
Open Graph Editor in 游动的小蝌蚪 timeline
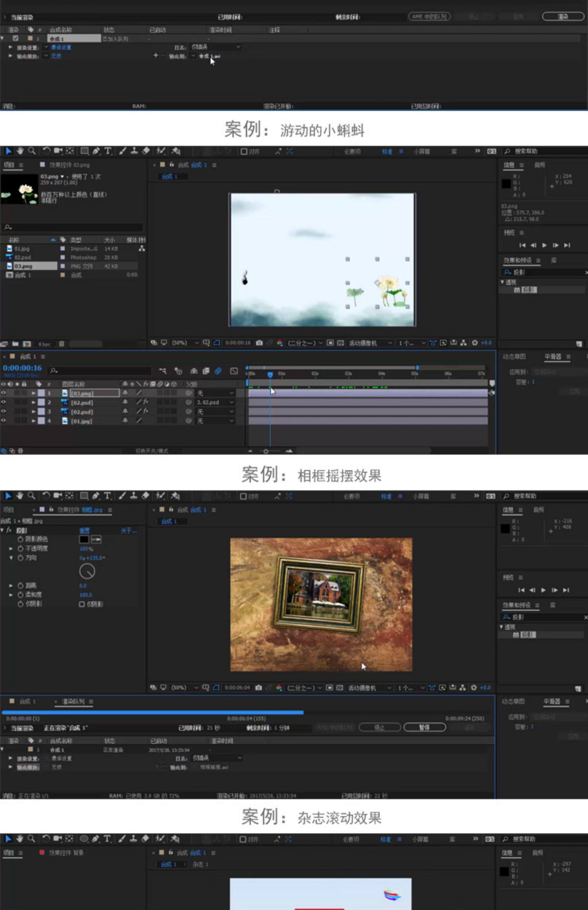[x=234, y=371]
